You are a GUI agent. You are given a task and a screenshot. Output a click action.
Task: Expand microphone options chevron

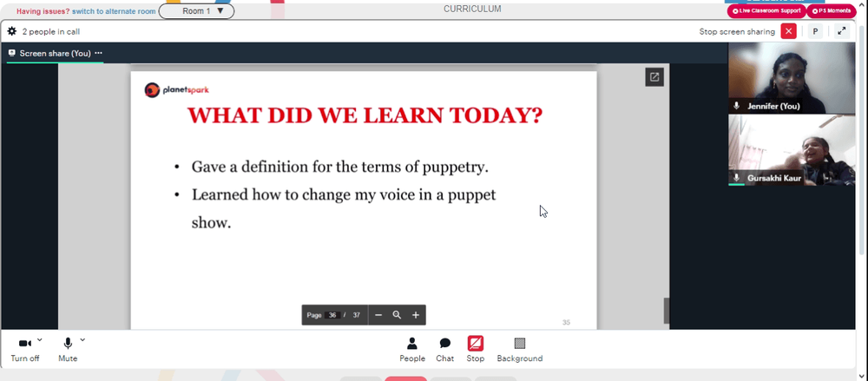[x=82, y=340]
